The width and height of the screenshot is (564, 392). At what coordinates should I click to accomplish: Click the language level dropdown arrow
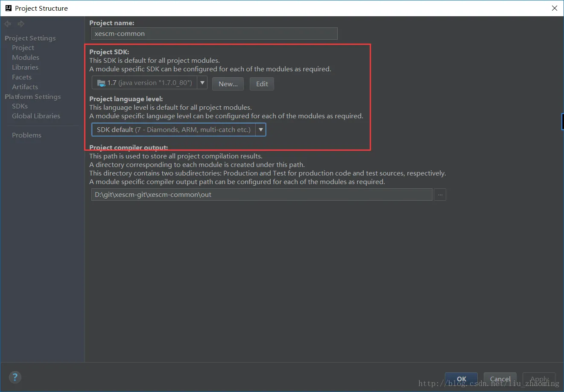(x=260, y=130)
